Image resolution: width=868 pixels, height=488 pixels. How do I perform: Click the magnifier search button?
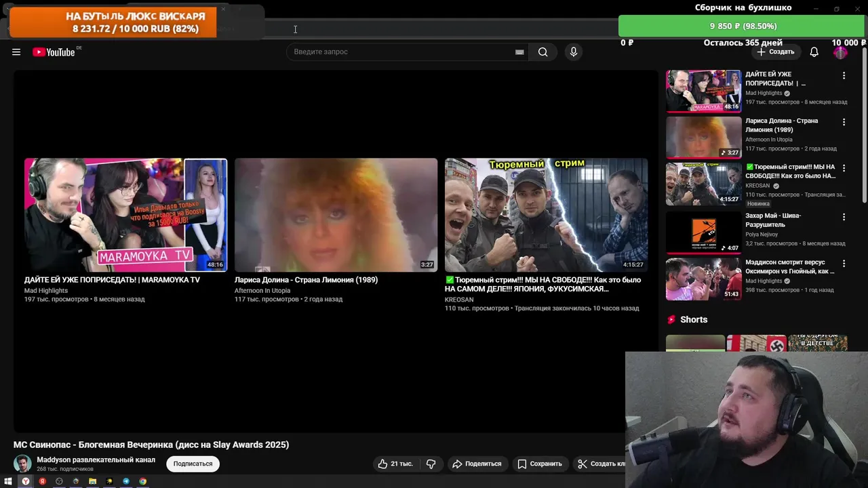pos(542,52)
